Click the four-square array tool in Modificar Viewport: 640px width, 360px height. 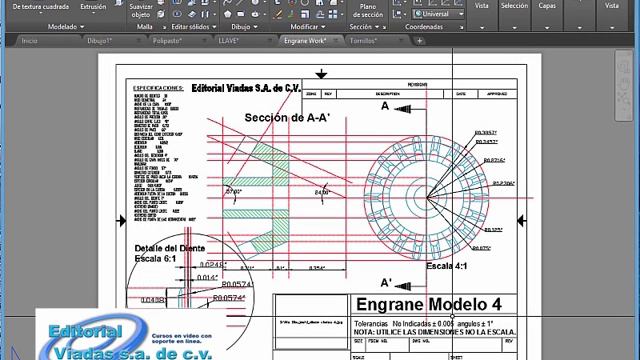coord(333,14)
